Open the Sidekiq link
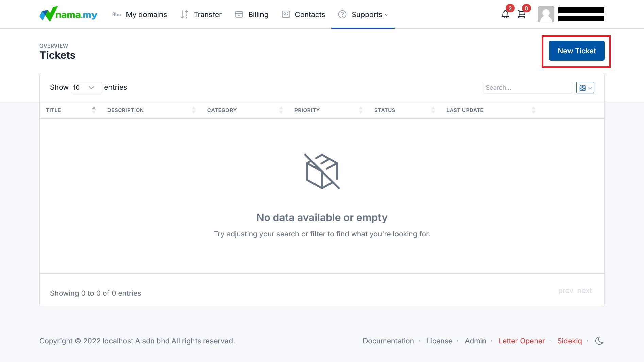This screenshot has height=362, width=644. tap(569, 341)
